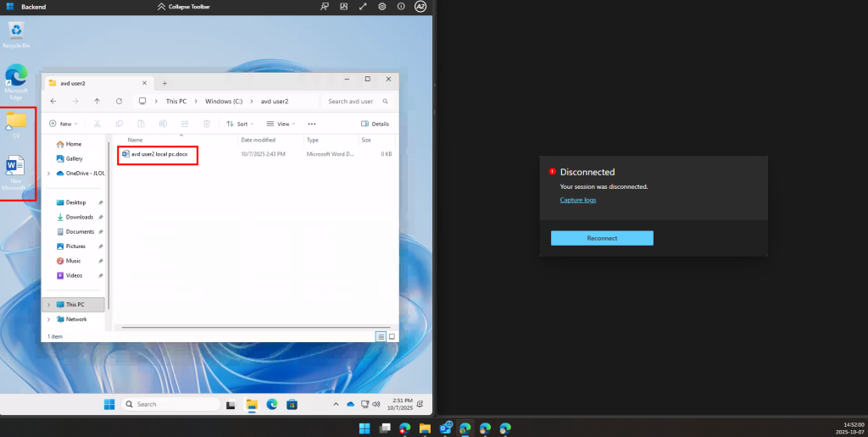Expand the OneDrive tree node
The height and width of the screenshot is (437, 868).
click(x=49, y=173)
